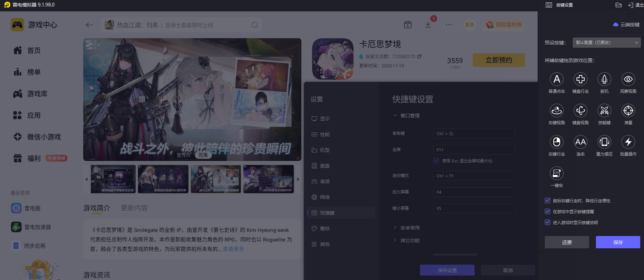Toggle 进入游戏时显示按键说明 checkbox
The image size is (644, 280).
point(548,222)
